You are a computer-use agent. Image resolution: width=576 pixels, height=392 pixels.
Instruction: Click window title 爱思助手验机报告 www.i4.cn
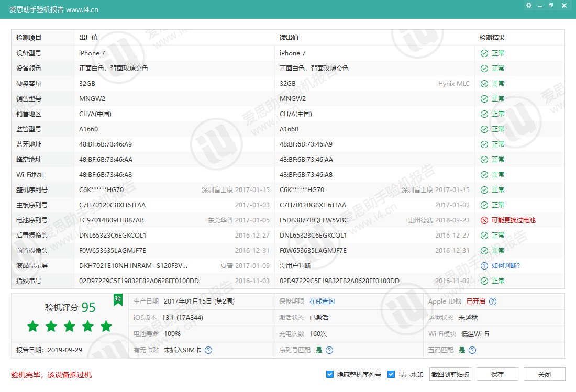point(53,9)
